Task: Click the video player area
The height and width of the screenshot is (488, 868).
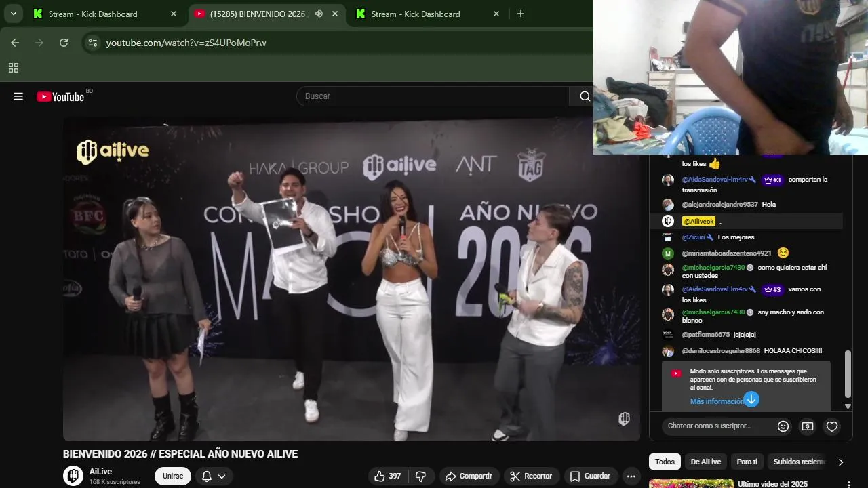Action: coord(351,279)
